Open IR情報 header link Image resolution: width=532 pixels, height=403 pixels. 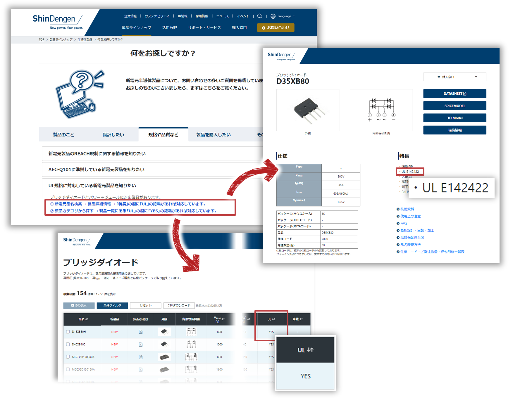(x=183, y=16)
